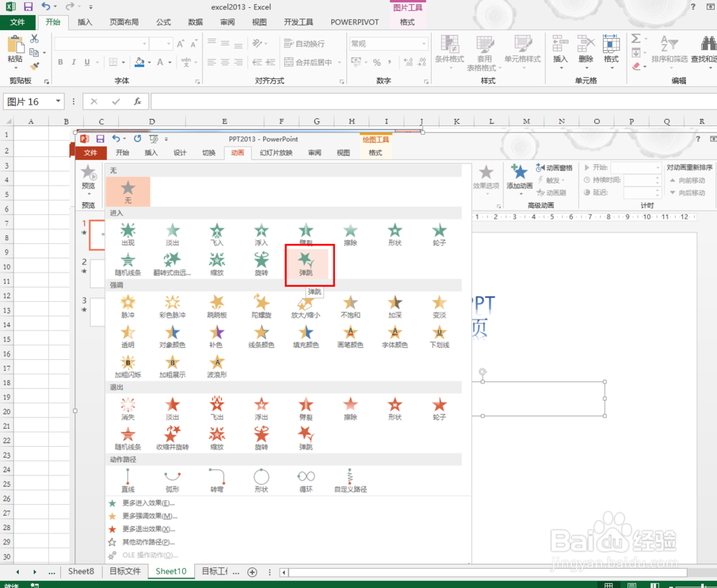
Task: Copy selection using the Copy icon
Action: point(34,52)
